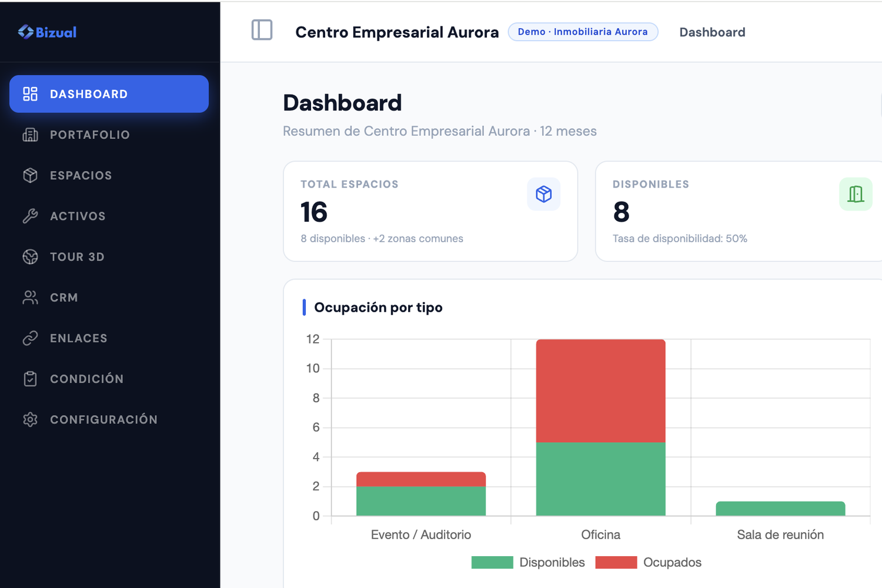Image resolution: width=882 pixels, height=588 pixels.
Task: Click the 'Evento / Auditorio' axis label
Action: (x=421, y=534)
